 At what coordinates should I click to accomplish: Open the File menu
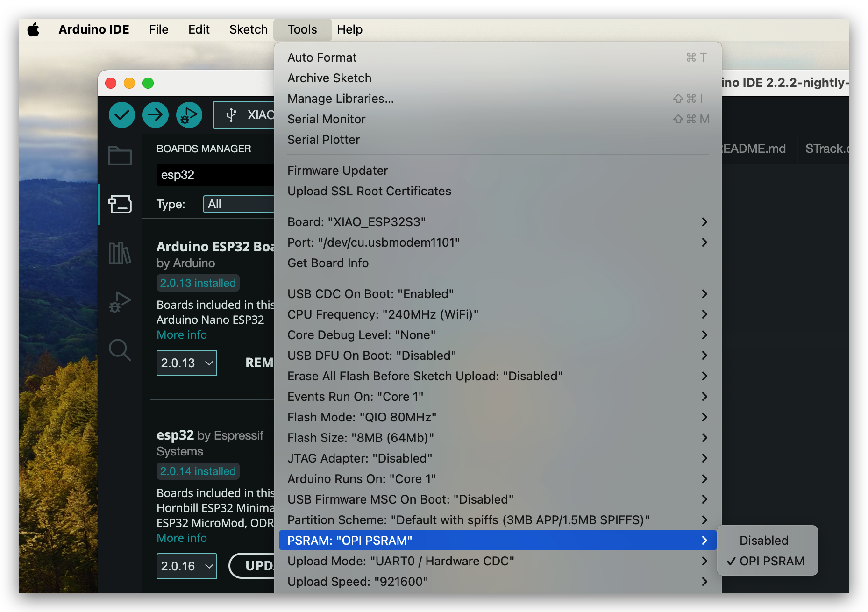[158, 29]
